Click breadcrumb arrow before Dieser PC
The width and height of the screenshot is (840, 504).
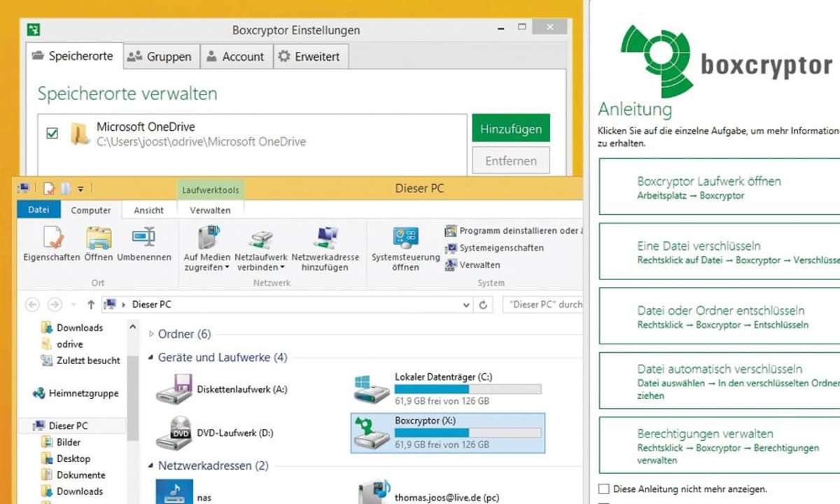[124, 305]
